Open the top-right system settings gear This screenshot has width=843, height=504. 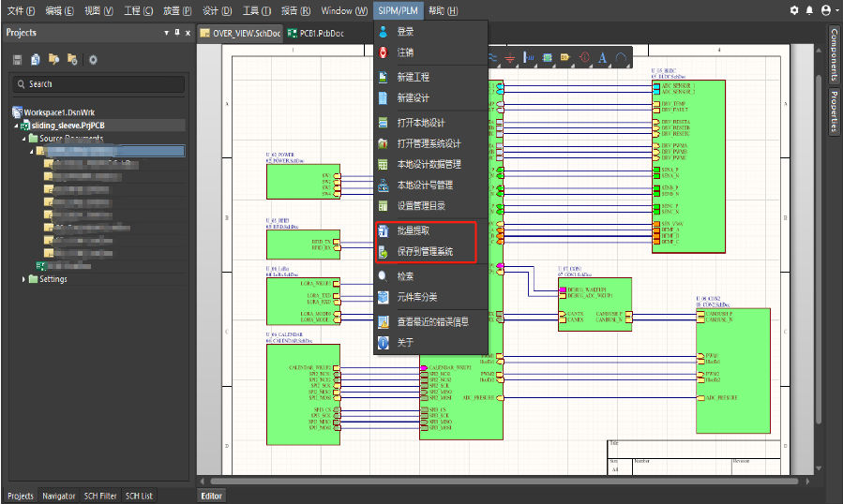794,10
